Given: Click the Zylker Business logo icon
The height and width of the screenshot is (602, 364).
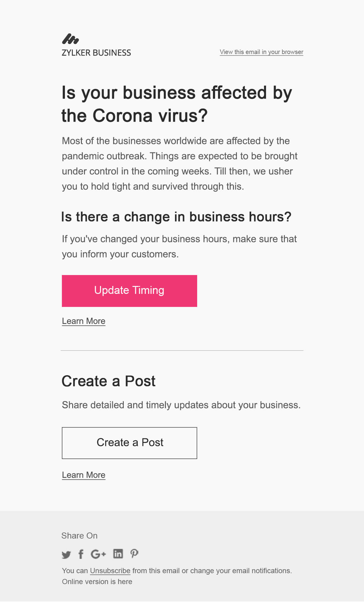Looking at the screenshot, I should (x=70, y=39).
